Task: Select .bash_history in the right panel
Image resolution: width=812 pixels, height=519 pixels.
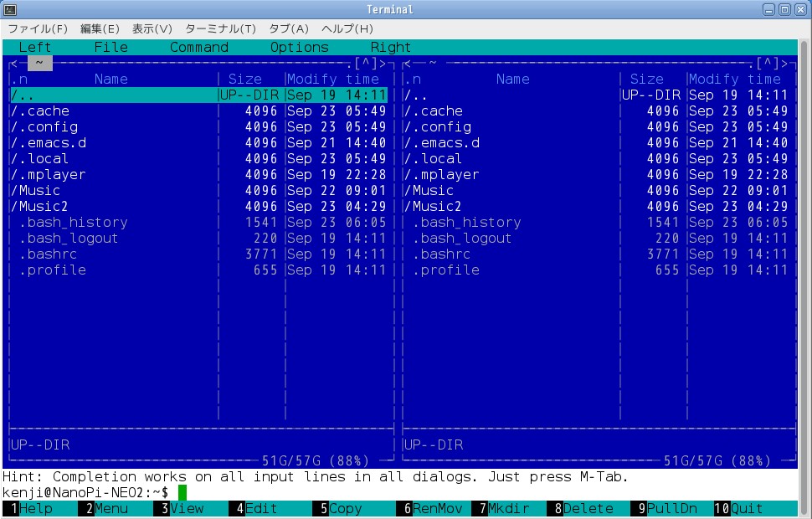Action: pos(466,222)
